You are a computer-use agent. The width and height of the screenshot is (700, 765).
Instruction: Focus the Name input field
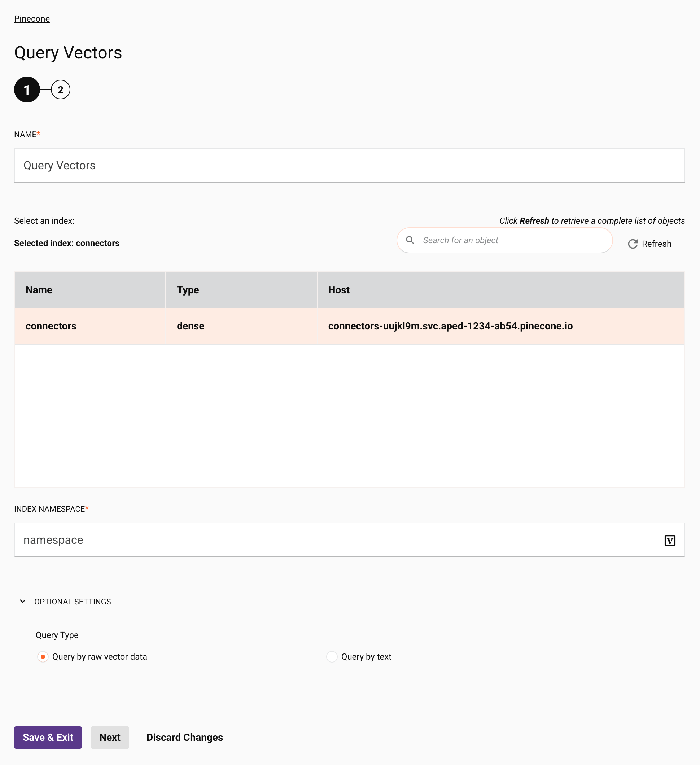[349, 165]
